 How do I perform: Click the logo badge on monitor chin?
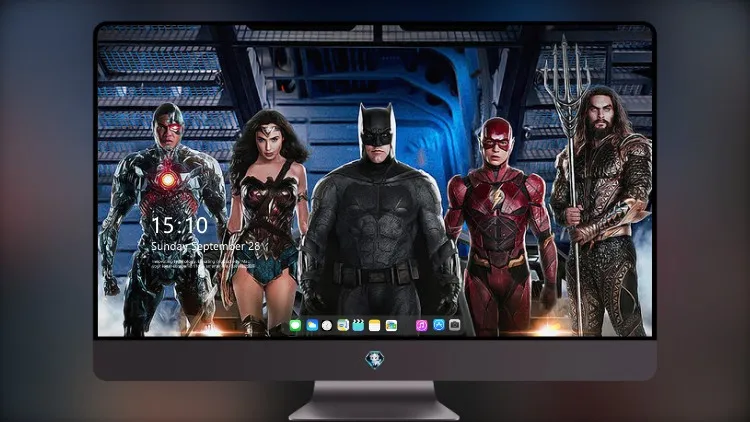pyautogui.click(x=375, y=359)
